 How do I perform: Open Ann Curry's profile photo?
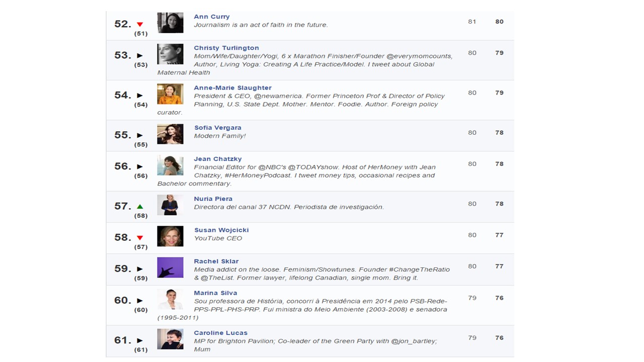[170, 23]
